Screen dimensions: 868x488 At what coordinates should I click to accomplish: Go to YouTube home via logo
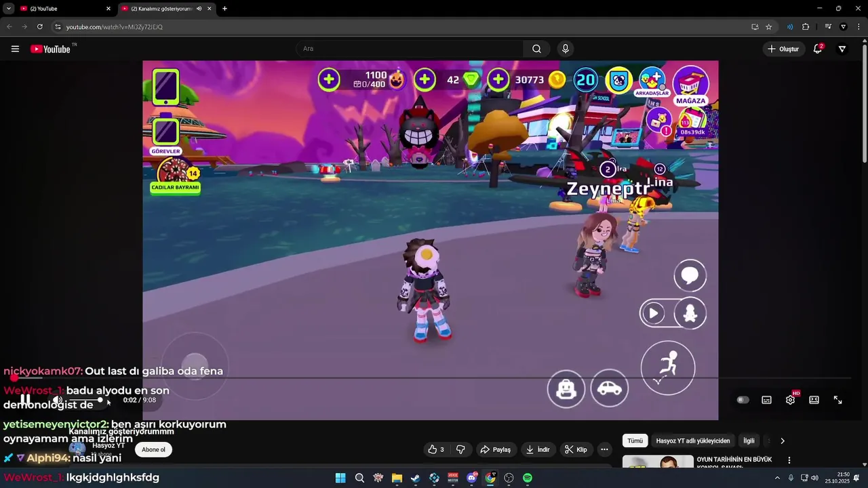51,49
